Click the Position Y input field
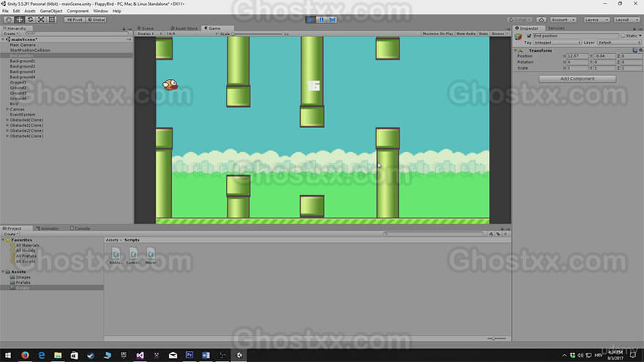The image size is (644, 362). [x=604, y=56]
